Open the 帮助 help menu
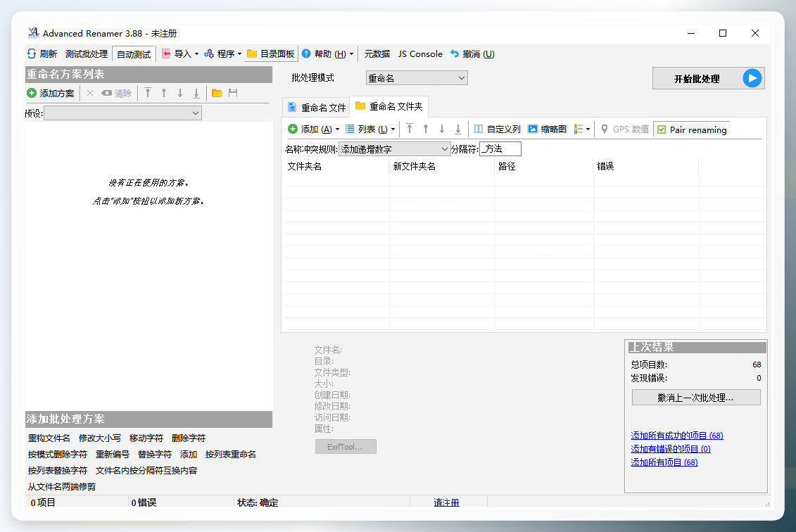 click(327, 53)
